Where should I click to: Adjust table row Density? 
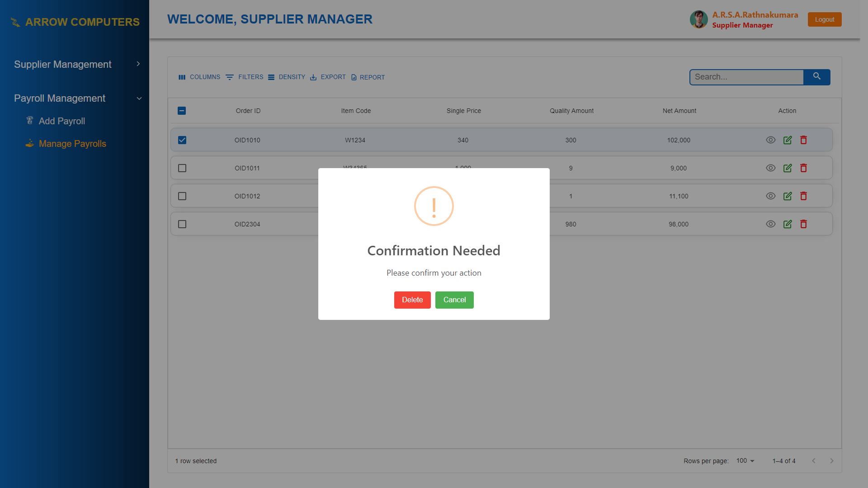click(287, 77)
